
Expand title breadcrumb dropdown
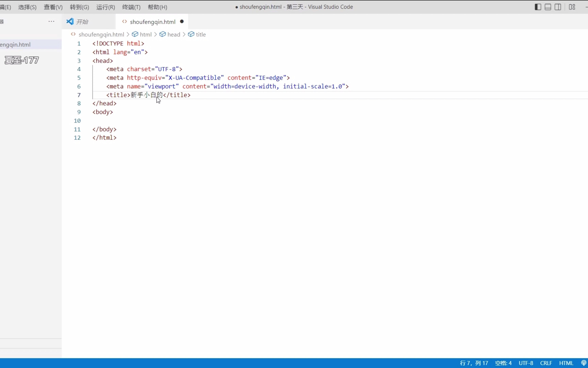tap(201, 35)
